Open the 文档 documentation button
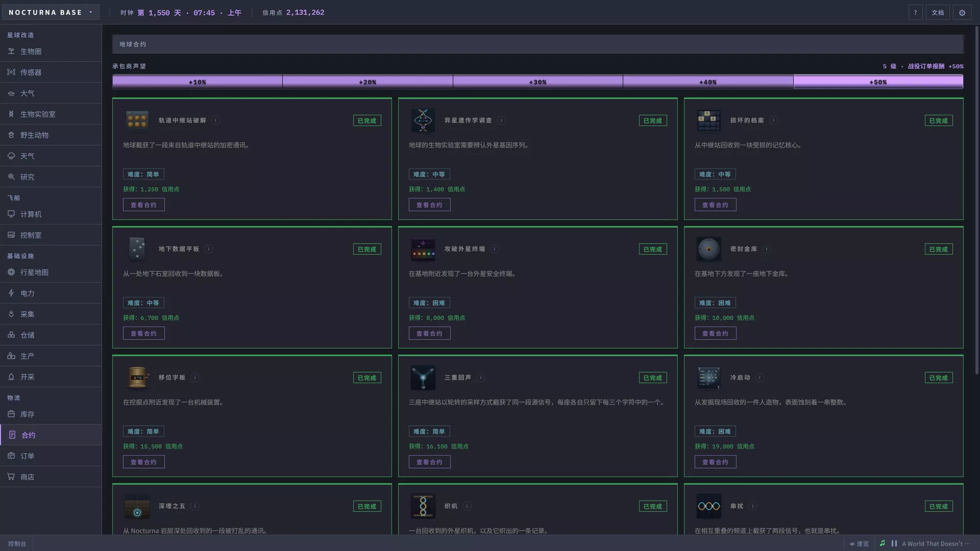This screenshot has height=551, width=980. (x=938, y=13)
